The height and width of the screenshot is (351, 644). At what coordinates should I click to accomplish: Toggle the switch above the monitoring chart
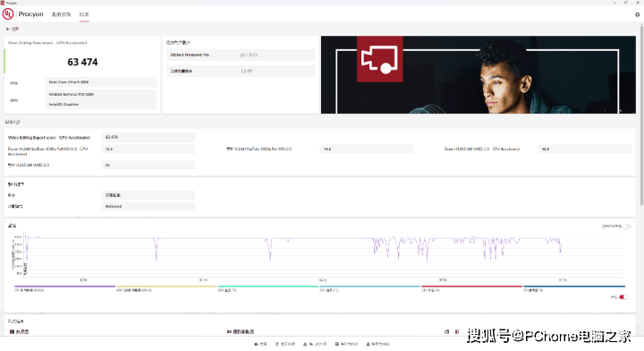627,227
